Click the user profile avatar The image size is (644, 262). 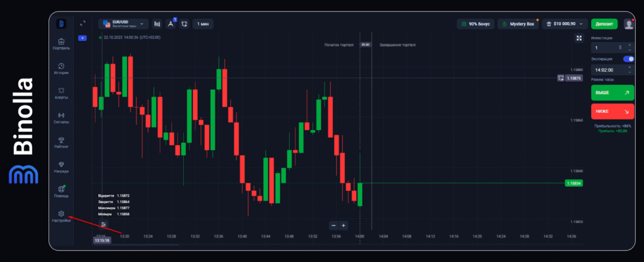629,24
